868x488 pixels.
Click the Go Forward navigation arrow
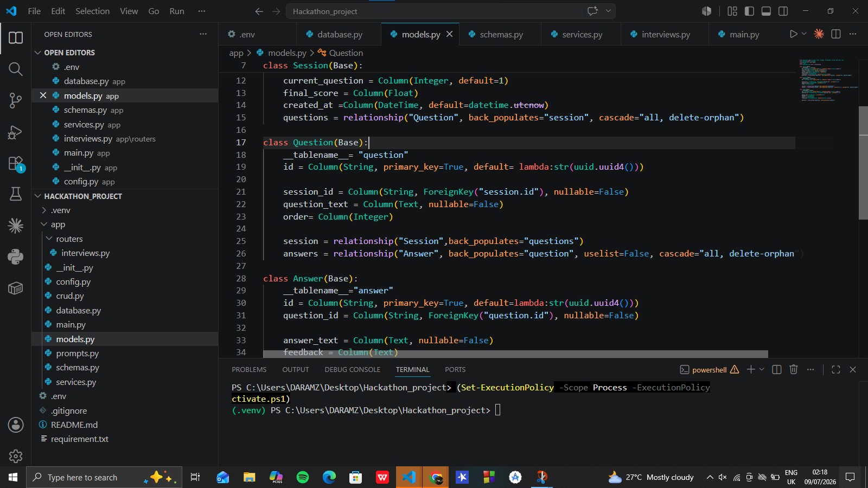click(x=276, y=11)
